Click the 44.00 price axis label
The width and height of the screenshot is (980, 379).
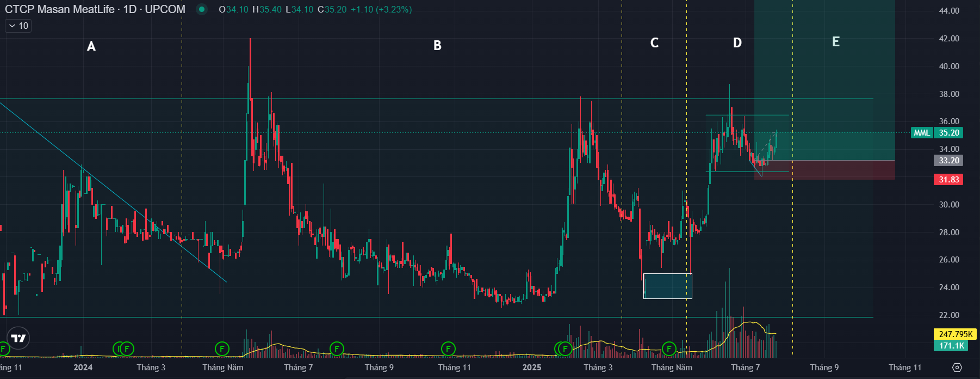click(x=949, y=11)
